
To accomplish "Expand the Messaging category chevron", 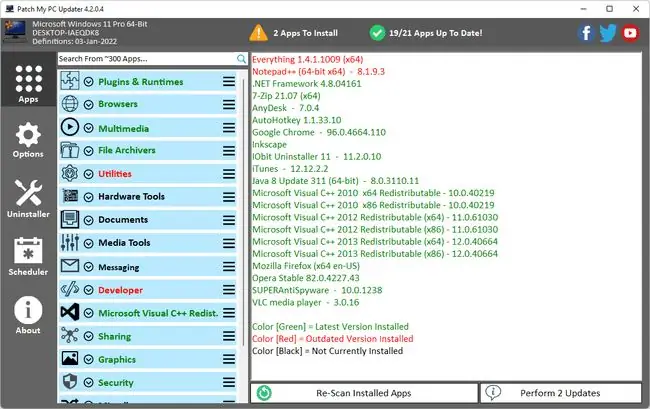I will click(88, 267).
